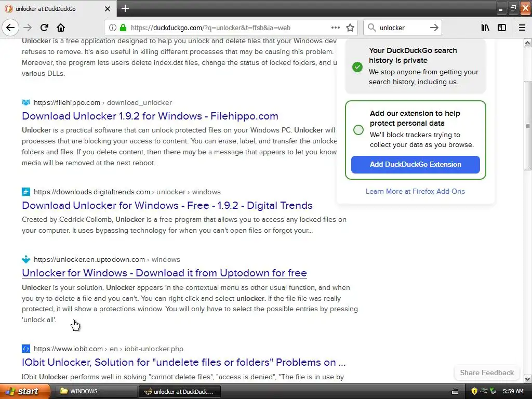Screen dimensions: 532x399
Task: Click the scrollbar up arrow
Action: coord(527,43)
